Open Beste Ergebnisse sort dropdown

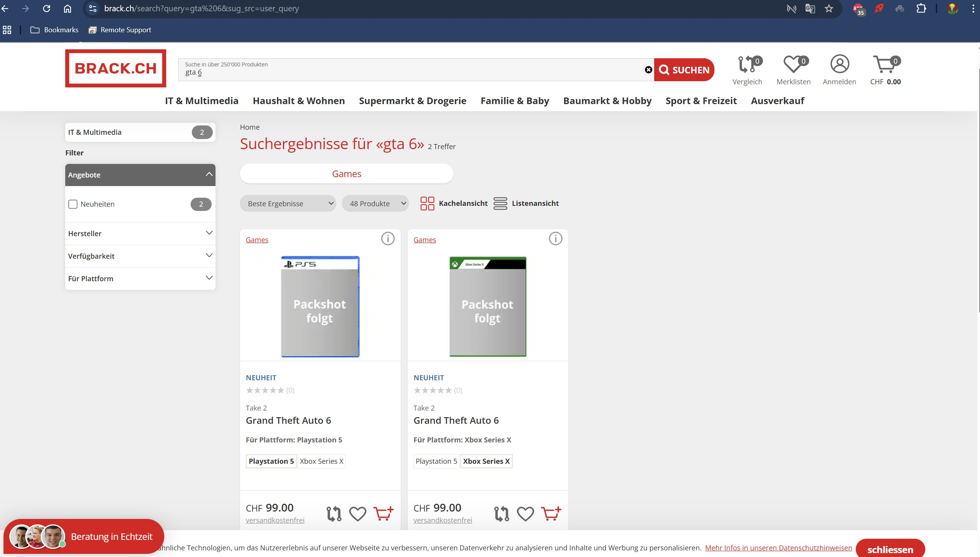[x=288, y=204]
